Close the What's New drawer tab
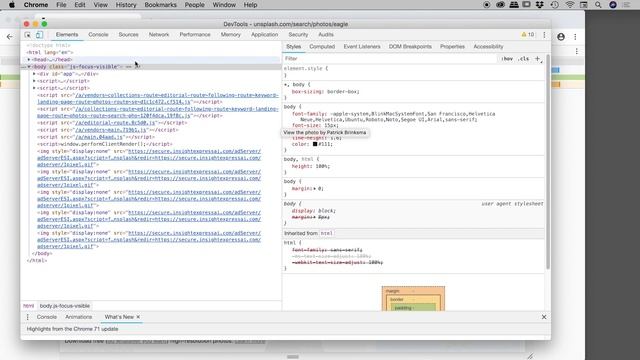 138,317
